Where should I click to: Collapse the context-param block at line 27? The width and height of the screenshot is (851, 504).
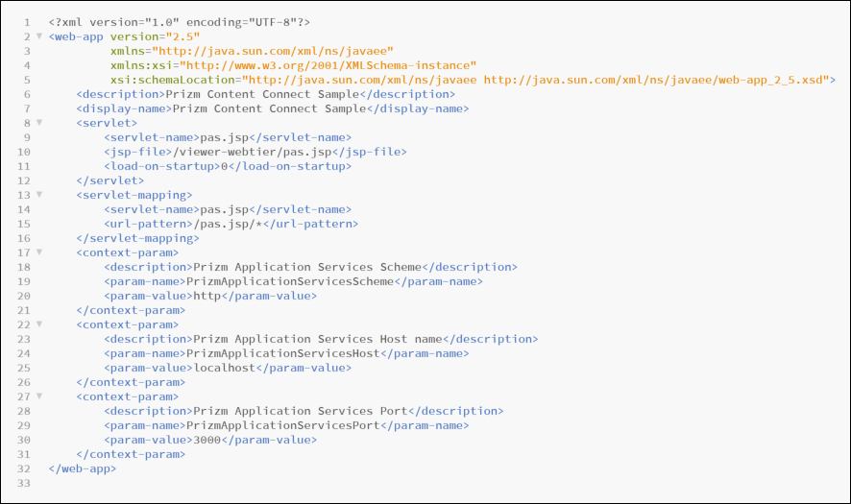point(39,396)
